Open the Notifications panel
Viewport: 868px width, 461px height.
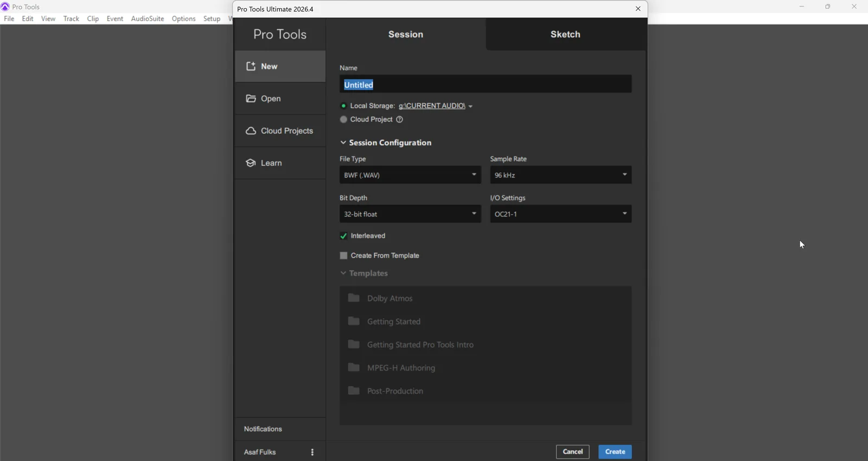(x=263, y=429)
